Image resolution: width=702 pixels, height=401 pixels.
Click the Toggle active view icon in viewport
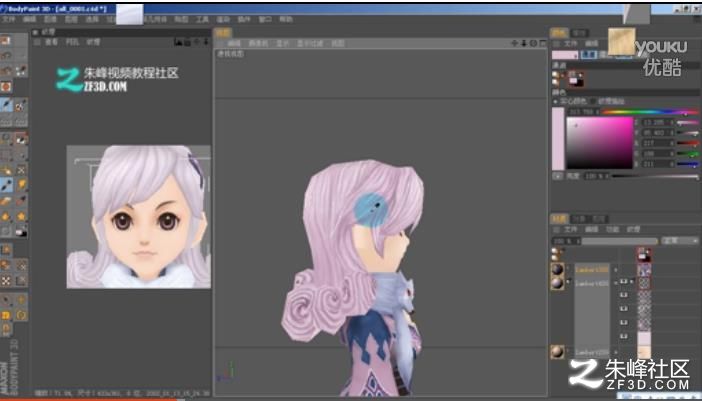(543, 43)
